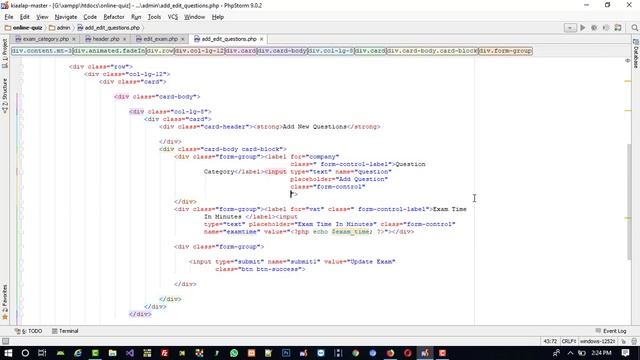
Task: Select the div.col-lg-12 breadcrumb
Action: pos(200,51)
